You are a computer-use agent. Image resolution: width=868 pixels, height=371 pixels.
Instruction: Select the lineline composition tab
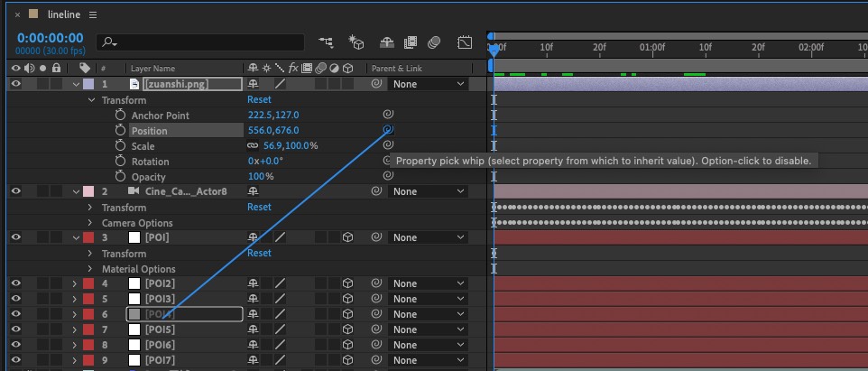(64, 15)
